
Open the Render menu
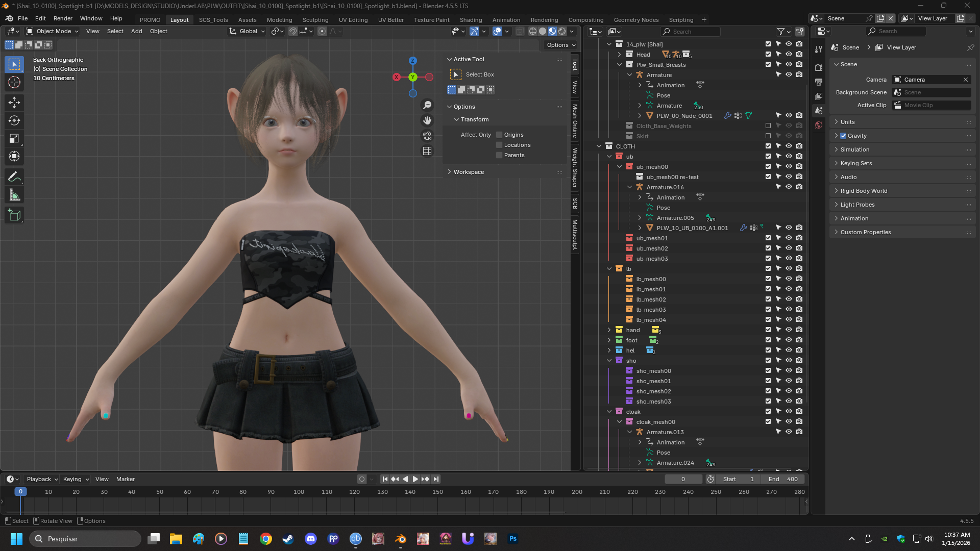click(x=63, y=18)
